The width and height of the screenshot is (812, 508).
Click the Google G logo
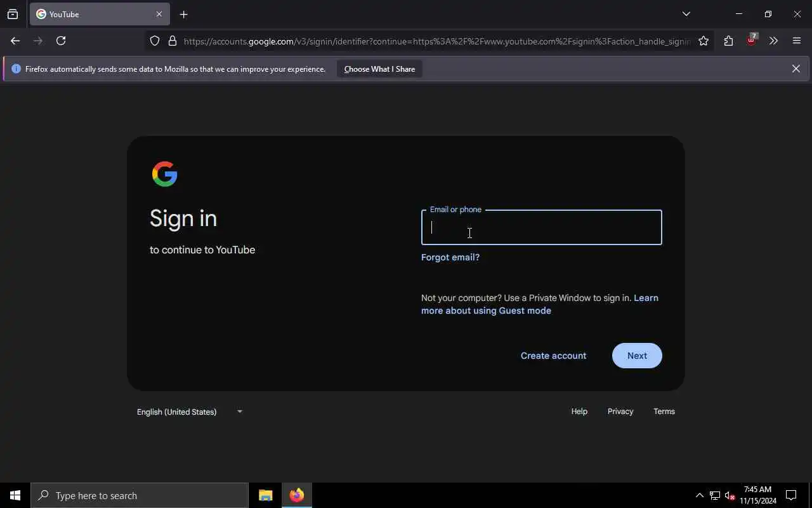[165, 174]
